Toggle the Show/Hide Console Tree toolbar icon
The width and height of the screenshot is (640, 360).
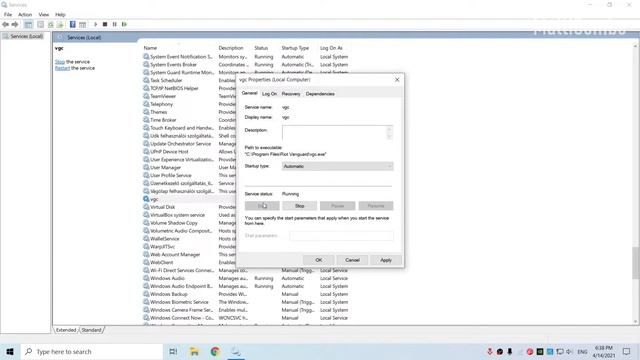tap(28, 24)
